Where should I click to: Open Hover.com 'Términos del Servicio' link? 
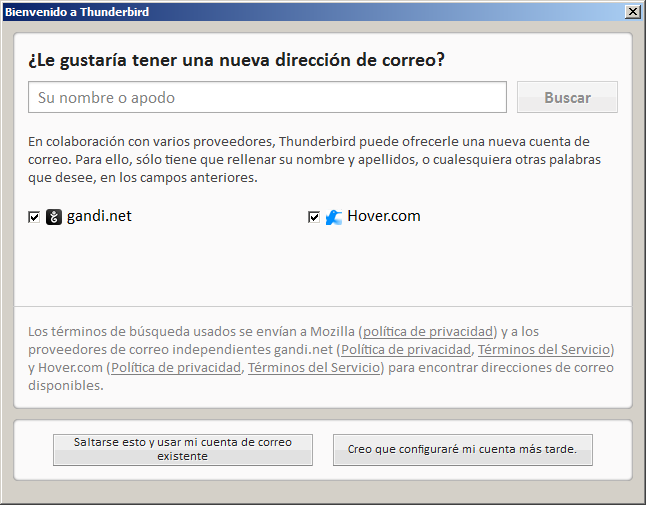coord(314,368)
